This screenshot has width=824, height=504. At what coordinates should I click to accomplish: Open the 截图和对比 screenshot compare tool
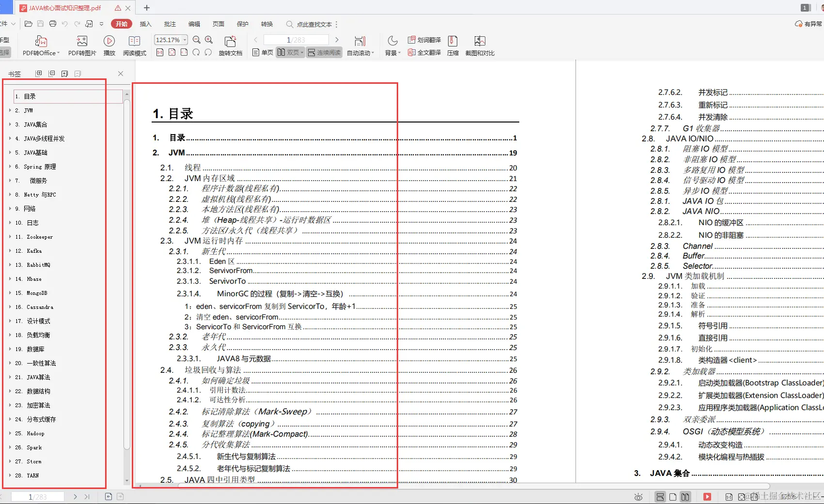click(x=480, y=45)
